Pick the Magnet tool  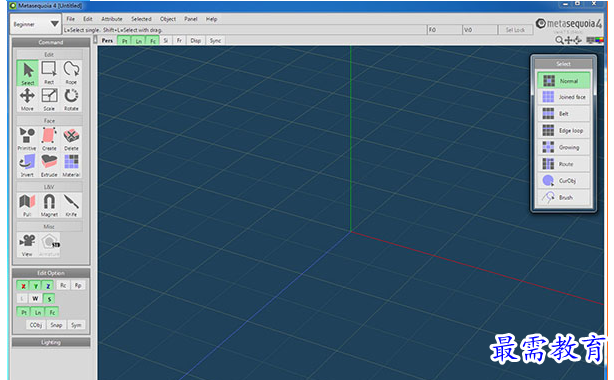49,205
